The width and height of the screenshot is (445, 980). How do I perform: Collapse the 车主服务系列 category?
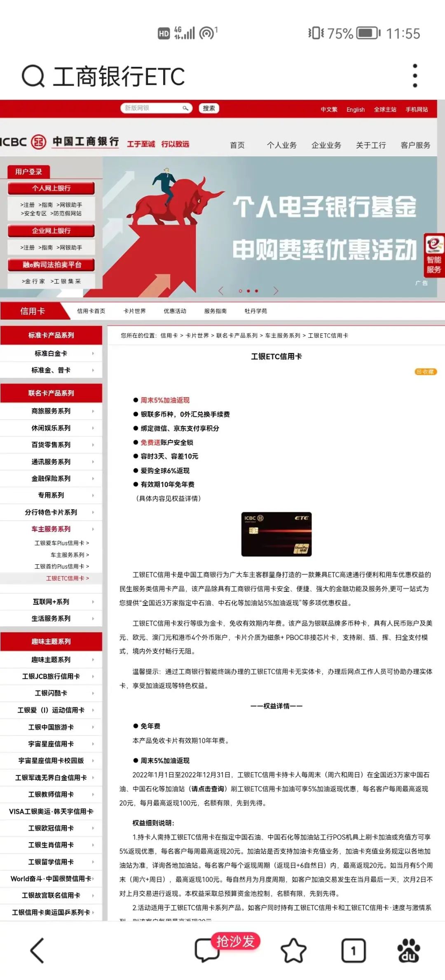click(51, 529)
